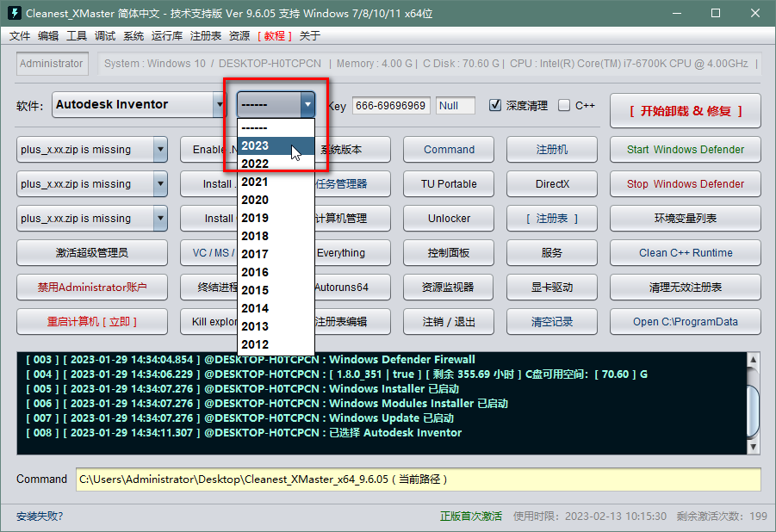Expand the first plus_x.xx.zip dropdown
The height and width of the screenshot is (532, 776).
point(160,150)
